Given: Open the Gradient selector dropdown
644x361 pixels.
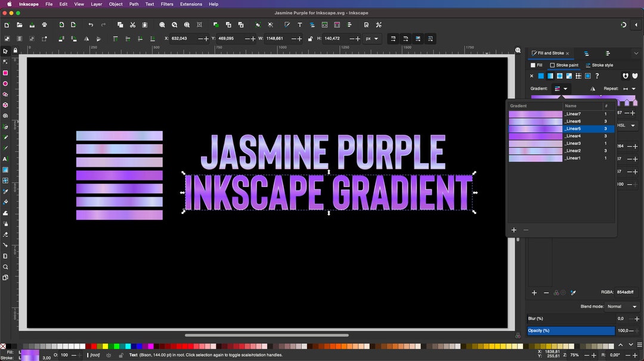Looking at the screenshot, I should tap(565, 88).
